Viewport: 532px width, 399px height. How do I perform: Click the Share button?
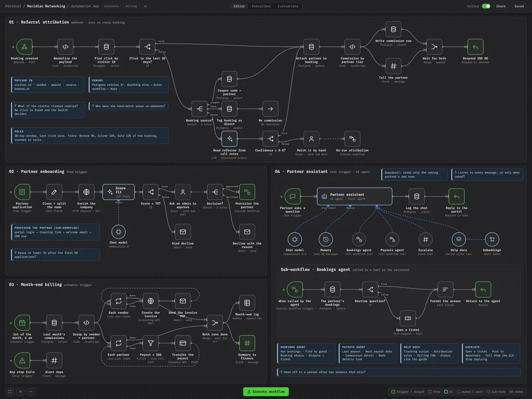point(500,6)
